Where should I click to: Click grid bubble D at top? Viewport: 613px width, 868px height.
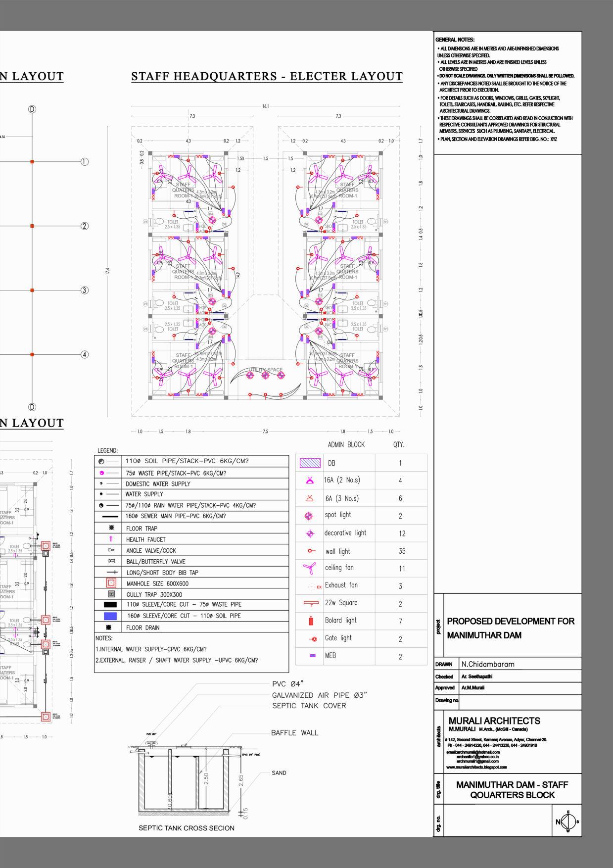pyautogui.click(x=32, y=109)
